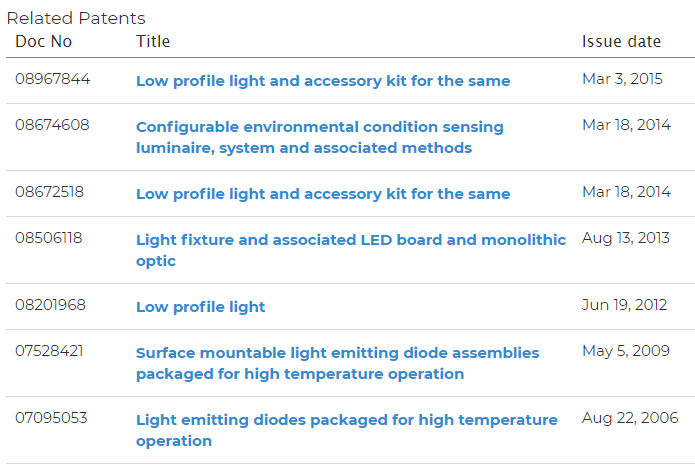Click the 'Title' column header
Screen dimensions: 695x469
153,41
